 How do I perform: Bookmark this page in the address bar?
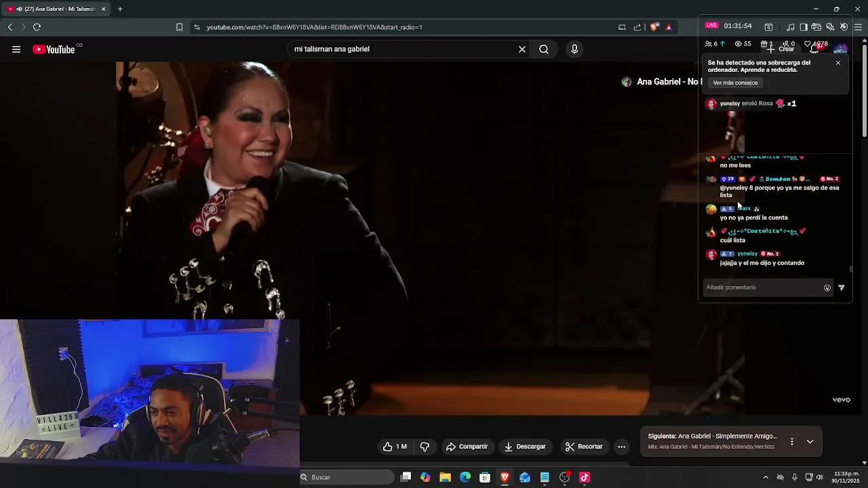click(x=179, y=27)
